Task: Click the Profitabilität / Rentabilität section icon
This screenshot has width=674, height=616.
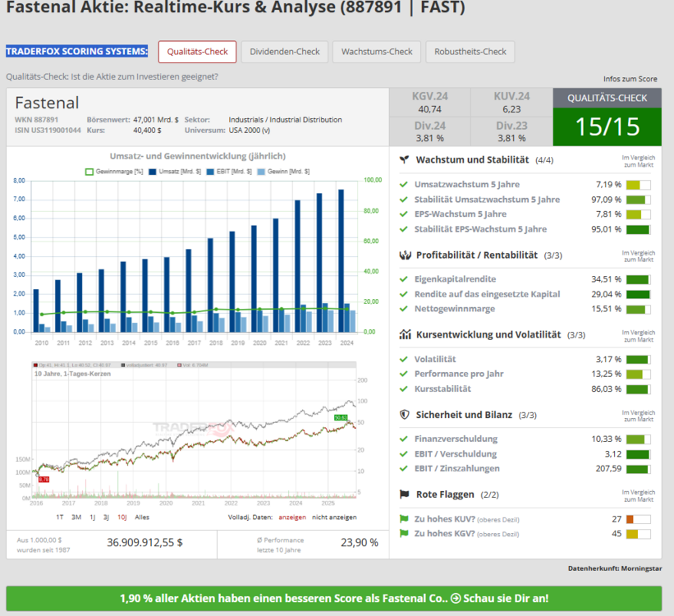Action: [405, 255]
